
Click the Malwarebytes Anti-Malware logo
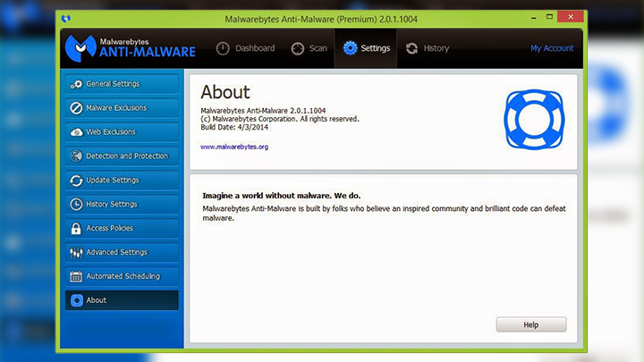coord(131,48)
